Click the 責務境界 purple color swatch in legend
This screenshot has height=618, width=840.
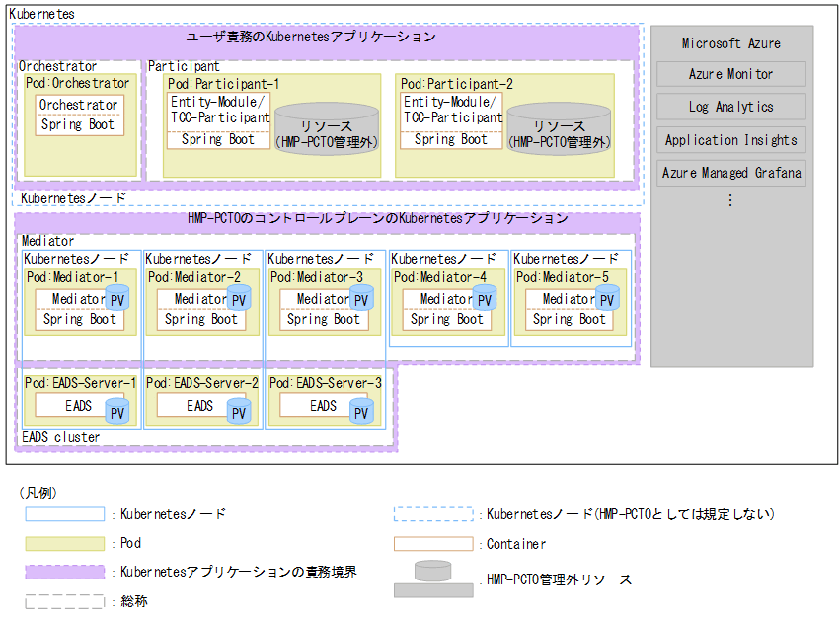point(65,573)
